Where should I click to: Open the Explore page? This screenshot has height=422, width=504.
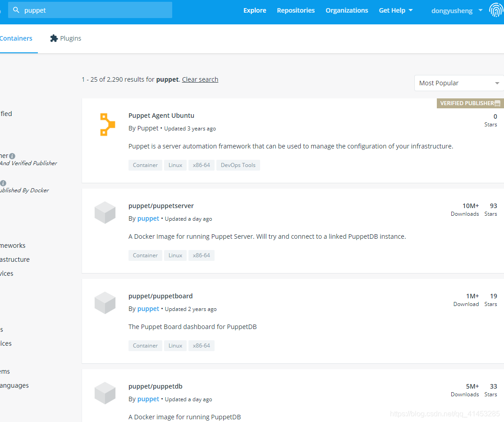tap(255, 10)
